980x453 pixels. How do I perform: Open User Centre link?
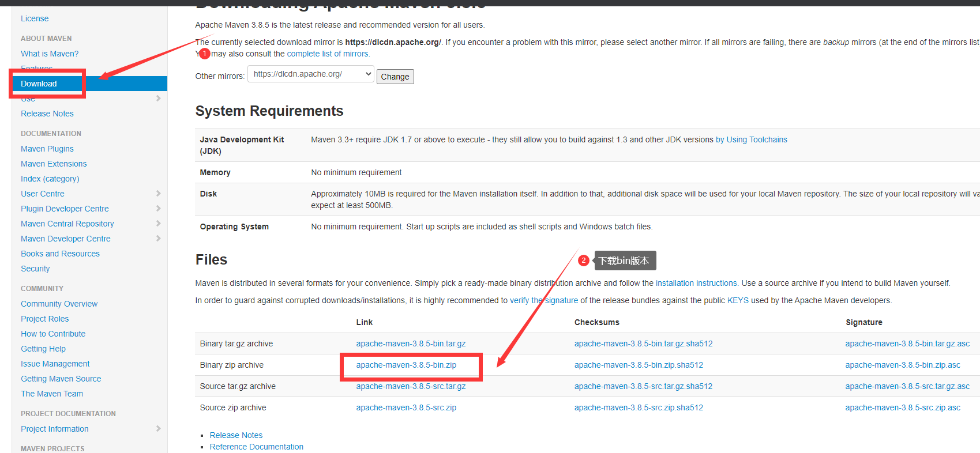tap(43, 194)
